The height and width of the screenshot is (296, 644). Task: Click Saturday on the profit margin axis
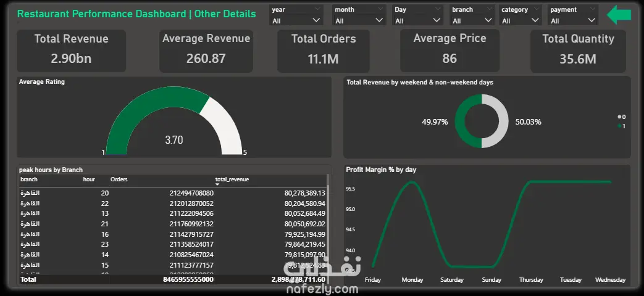[452, 280]
